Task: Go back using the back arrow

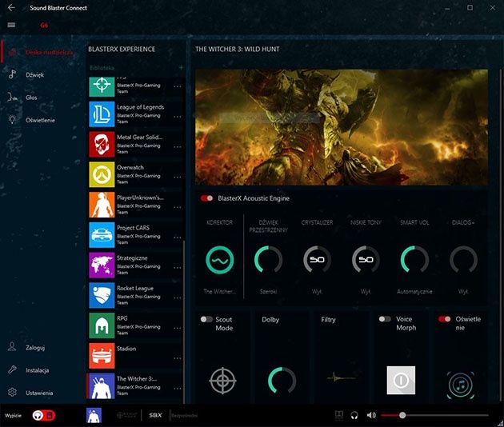Action: click(11, 8)
